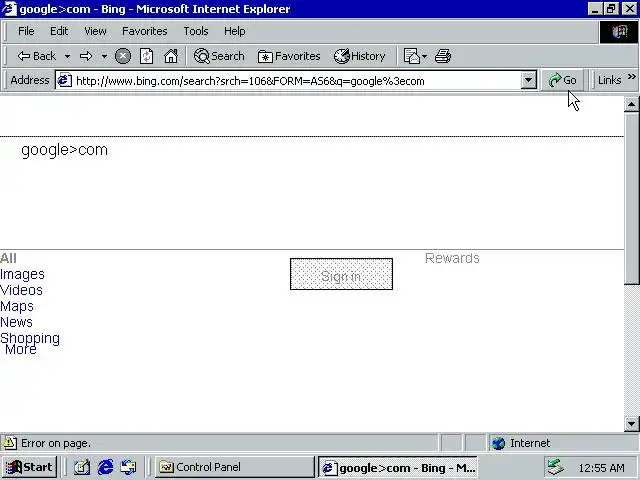640x480 pixels.
Task: Minimize the Internet Explorer window
Action: coord(595,9)
